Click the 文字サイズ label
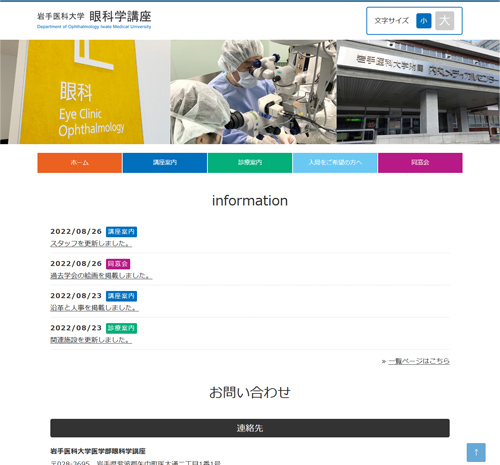The image size is (500, 465). pyautogui.click(x=392, y=21)
